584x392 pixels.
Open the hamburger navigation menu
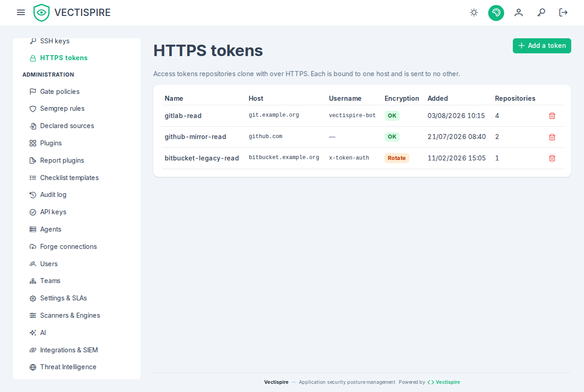(x=21, y=12)
